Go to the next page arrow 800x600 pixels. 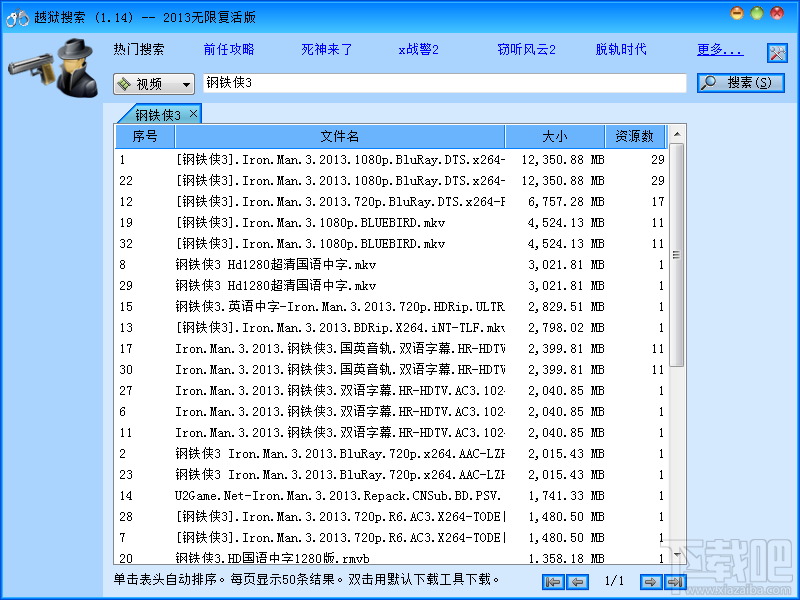click(x=650, y=582)
